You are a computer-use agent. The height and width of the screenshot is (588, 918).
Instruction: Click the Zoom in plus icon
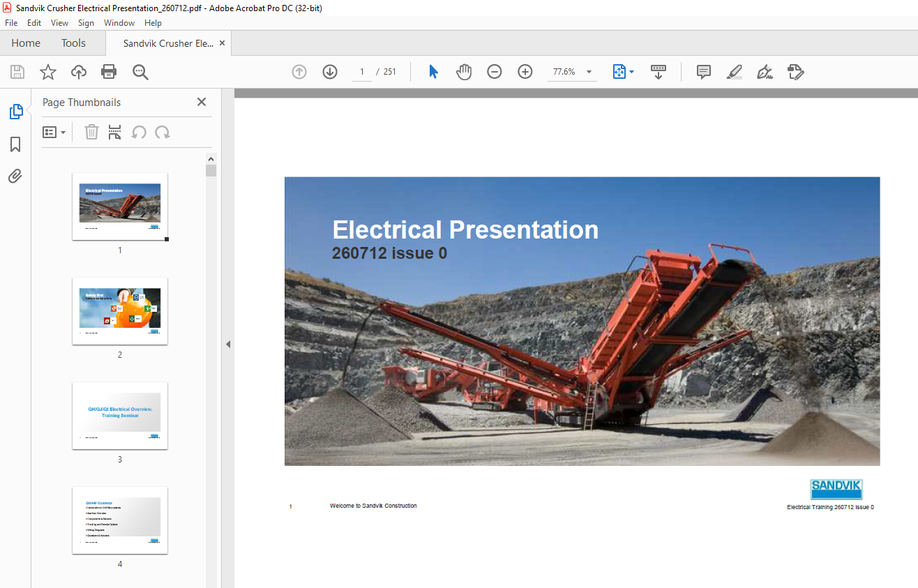click(525, 72)
